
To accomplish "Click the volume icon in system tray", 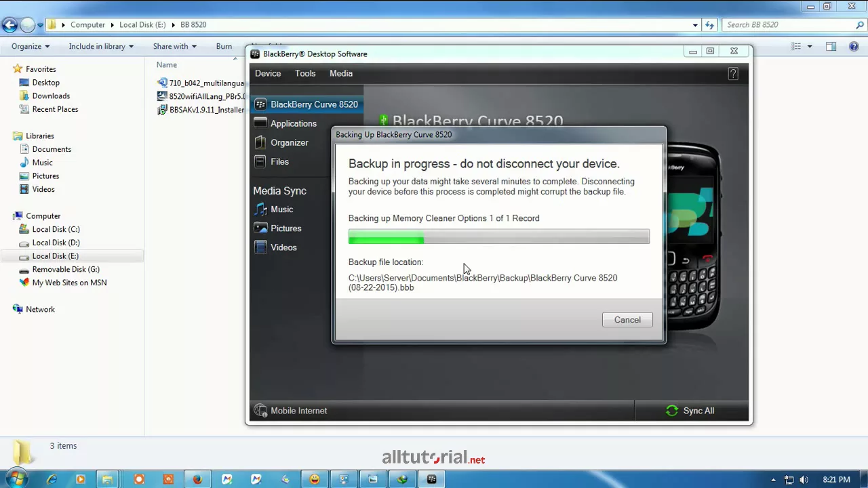I will [806, 479].
